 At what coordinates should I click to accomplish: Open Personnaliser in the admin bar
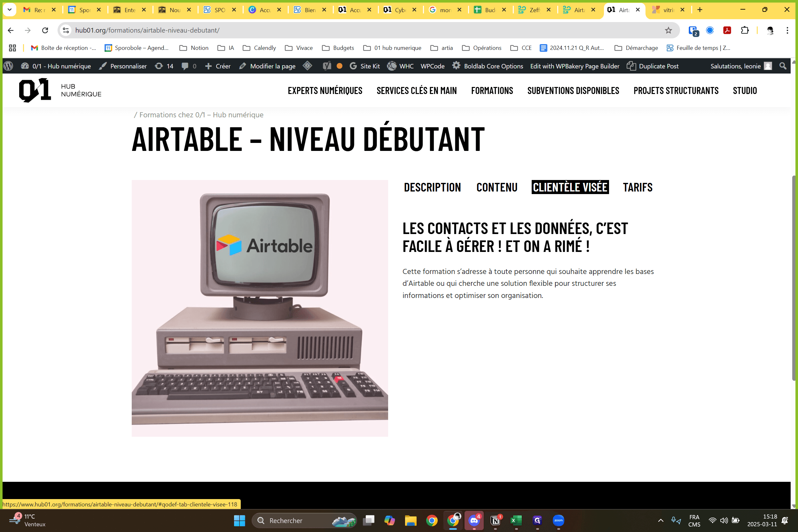point(123,66)
